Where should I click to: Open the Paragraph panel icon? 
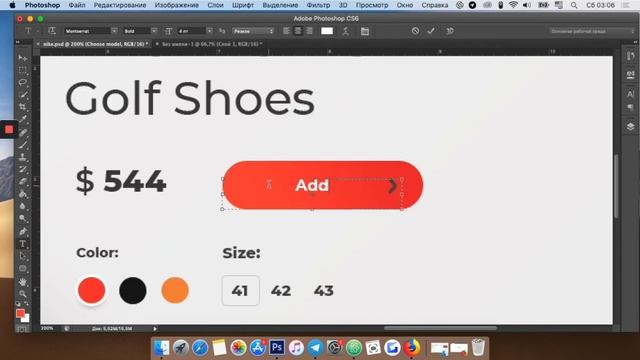coord(630,107)
